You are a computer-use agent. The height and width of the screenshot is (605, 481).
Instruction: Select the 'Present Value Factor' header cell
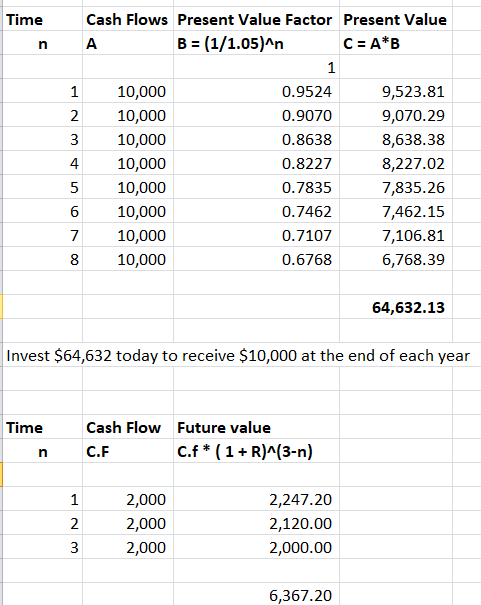255,20
